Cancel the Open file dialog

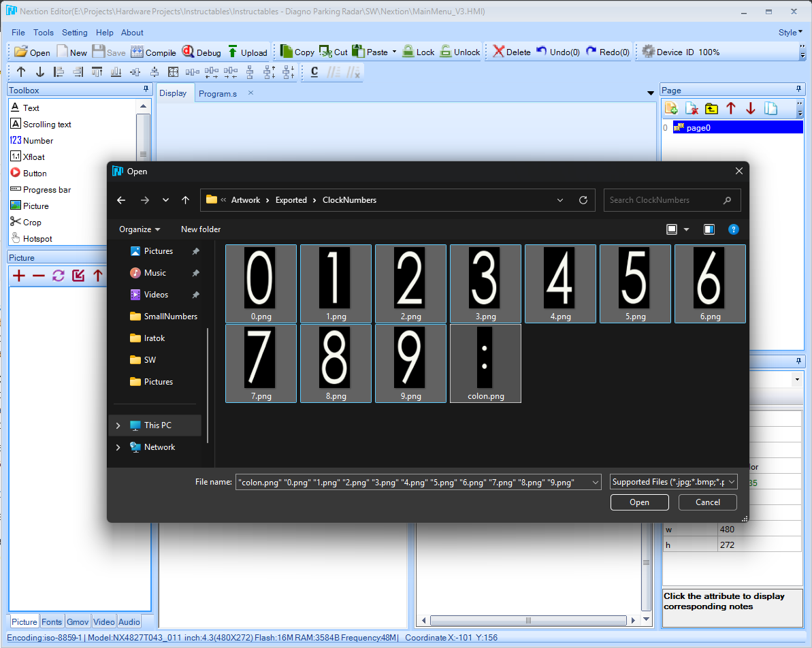pos(707,502)
